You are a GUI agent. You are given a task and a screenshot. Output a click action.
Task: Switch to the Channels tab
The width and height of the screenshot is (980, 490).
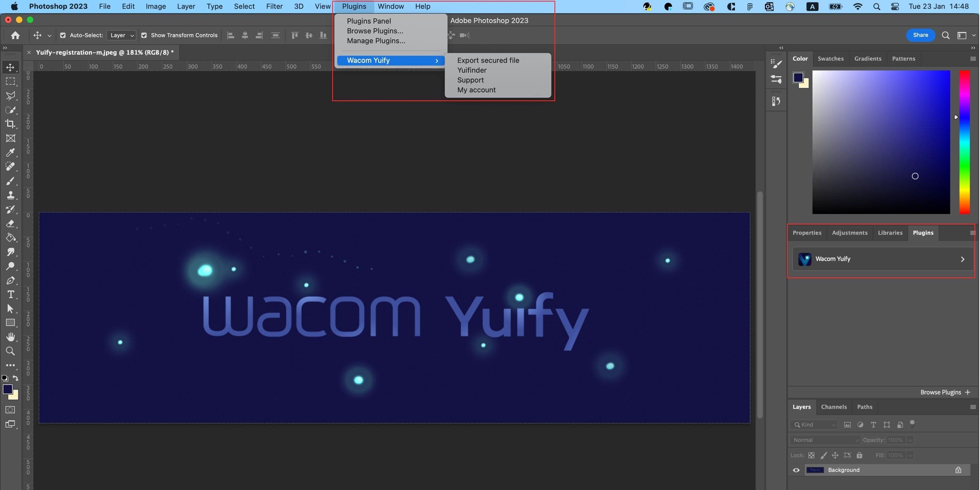click(834, 407)
